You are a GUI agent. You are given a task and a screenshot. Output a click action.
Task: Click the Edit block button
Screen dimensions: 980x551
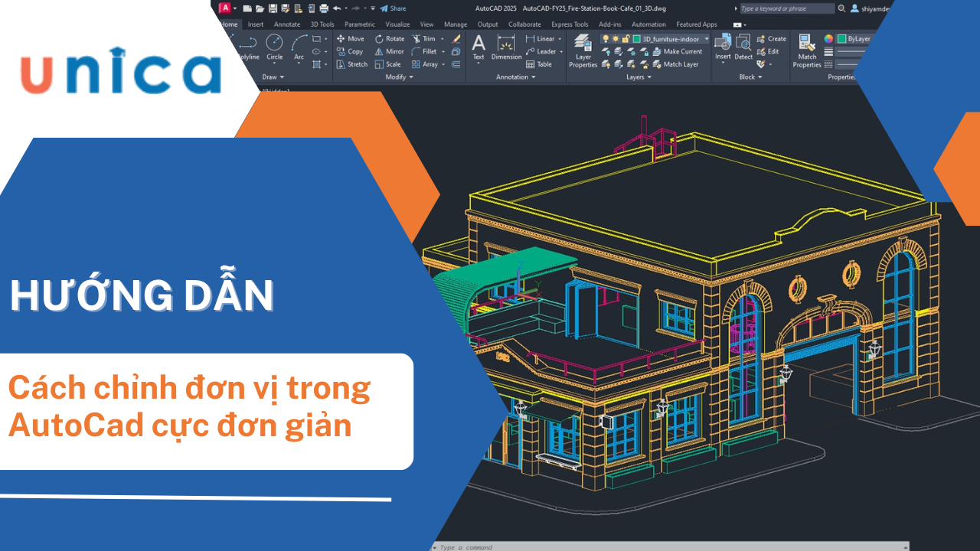pos(768,51)
